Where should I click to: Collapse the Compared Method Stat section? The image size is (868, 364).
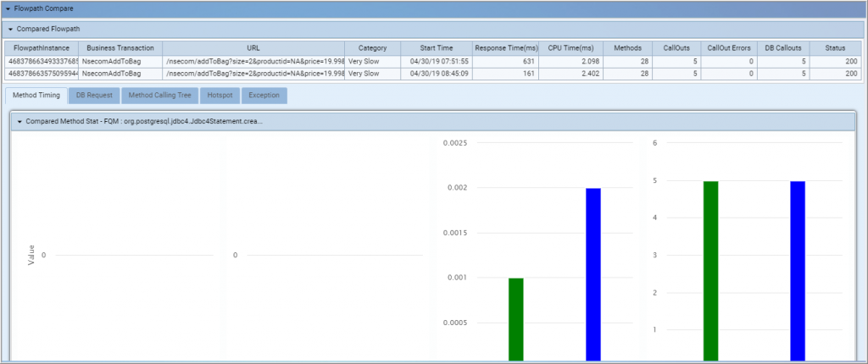click(19, 121)
